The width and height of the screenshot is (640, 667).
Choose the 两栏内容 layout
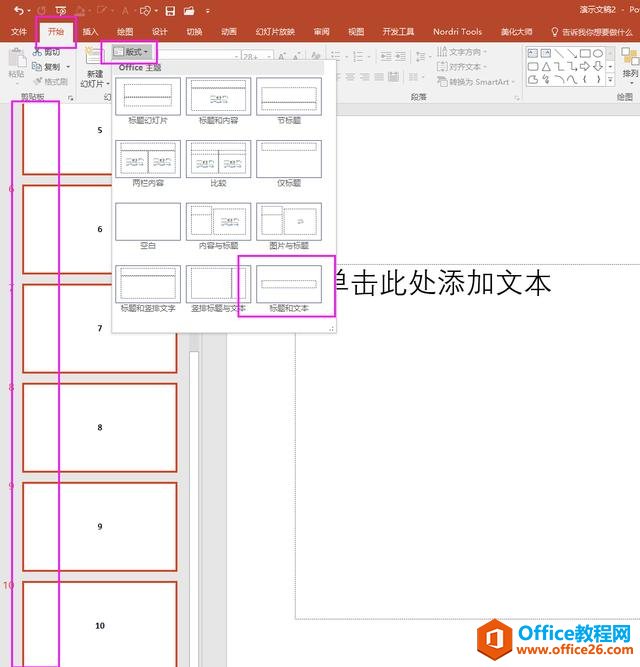(147, 159)
